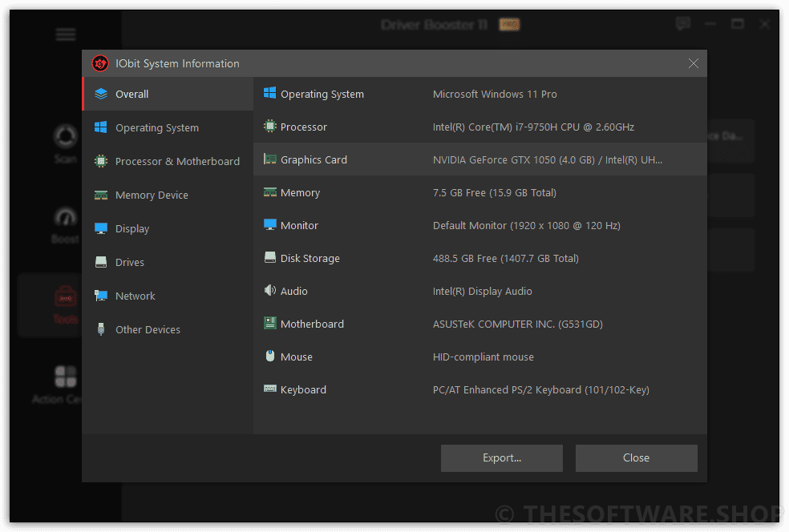Click the chip icon beside Processor & Motherboard
The width and height of the screenshot is (789, 532).
101,161
